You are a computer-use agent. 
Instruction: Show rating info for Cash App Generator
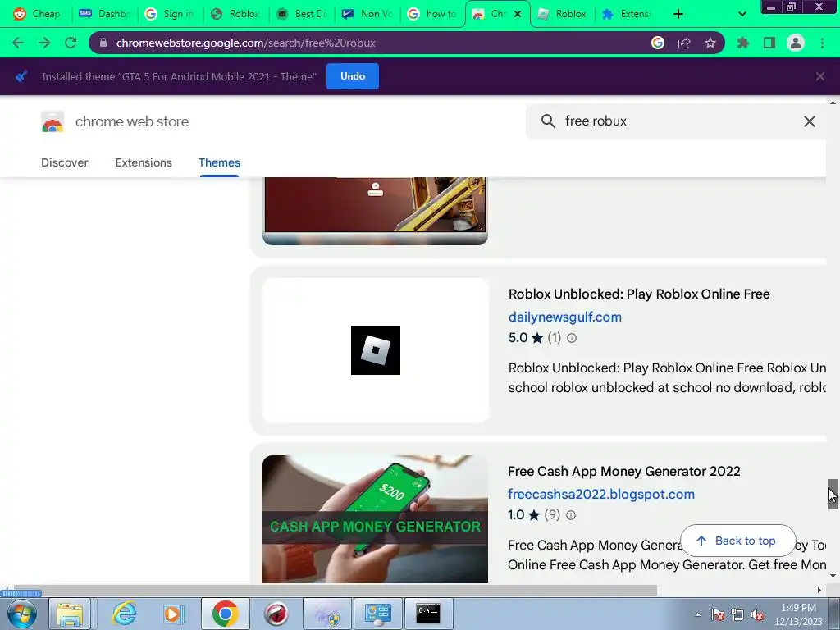point(571,515)
